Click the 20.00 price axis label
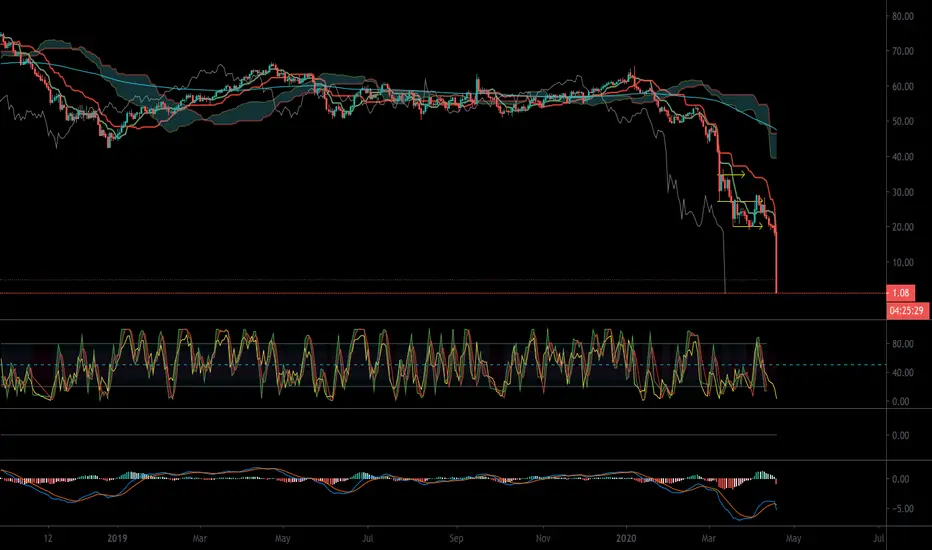Viewport: 932px width, 550px height. coord(903,227)
